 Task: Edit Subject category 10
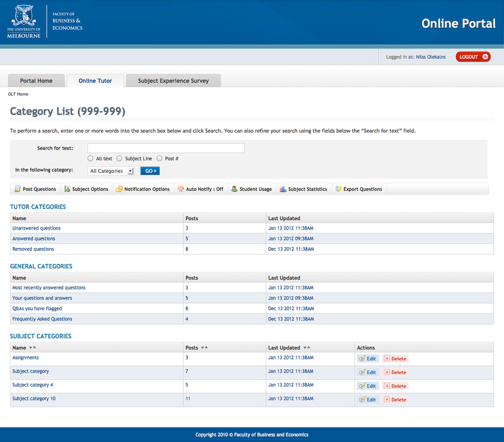(368, 399)
